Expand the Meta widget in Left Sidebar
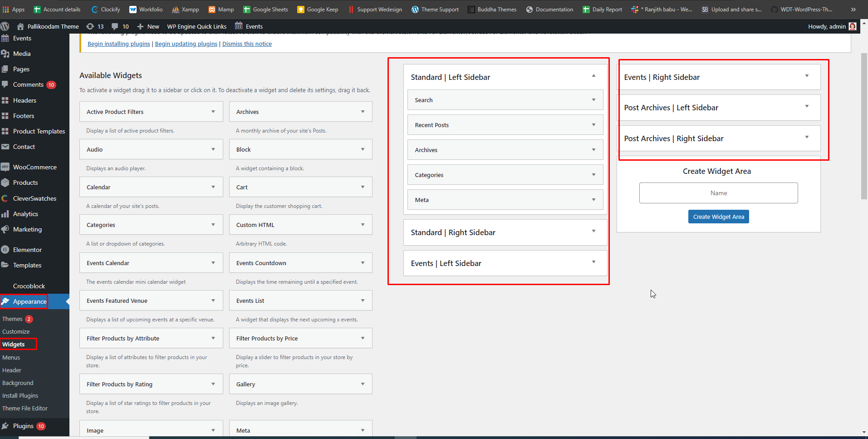868x439 pixels. (x=593, y=200)
